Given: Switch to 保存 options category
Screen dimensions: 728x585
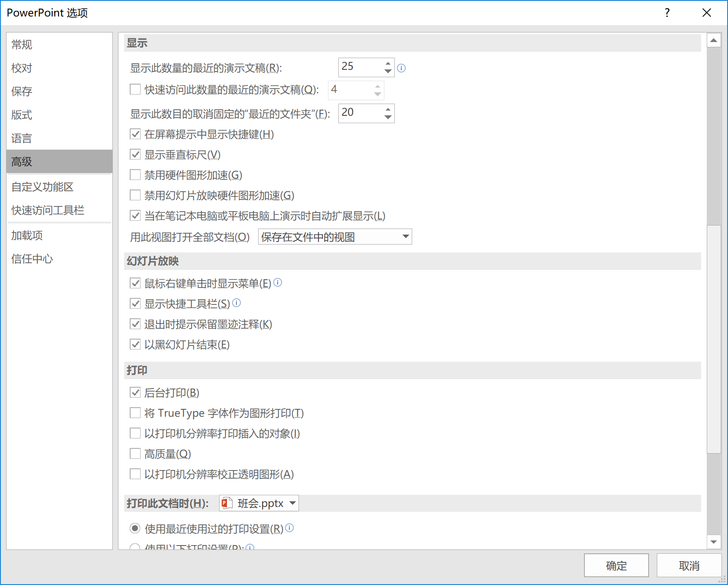Looking at the screenshot, I should pos(59,91).
